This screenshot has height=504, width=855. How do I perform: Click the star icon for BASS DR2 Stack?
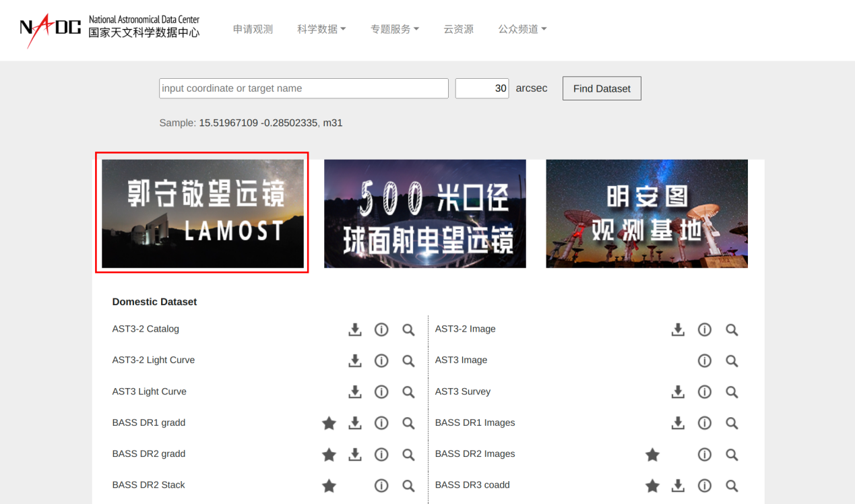pos(329,485)
